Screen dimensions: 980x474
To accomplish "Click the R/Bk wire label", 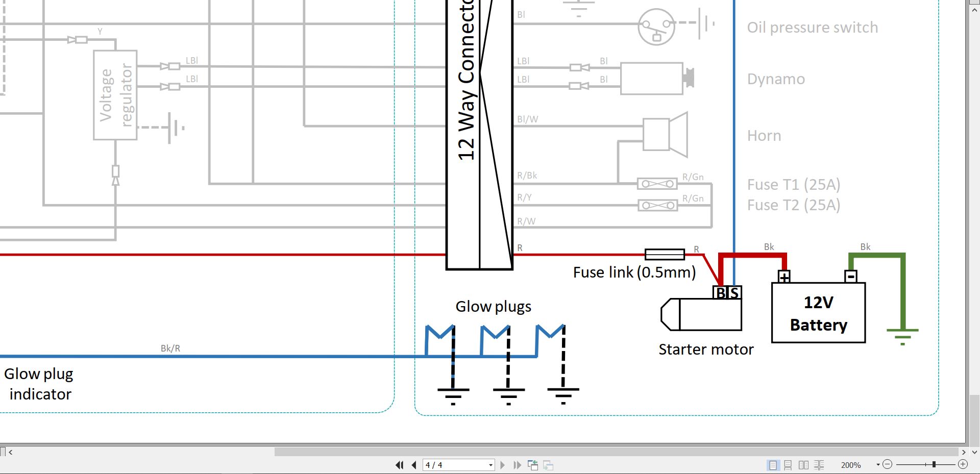I will click(527, 176).
